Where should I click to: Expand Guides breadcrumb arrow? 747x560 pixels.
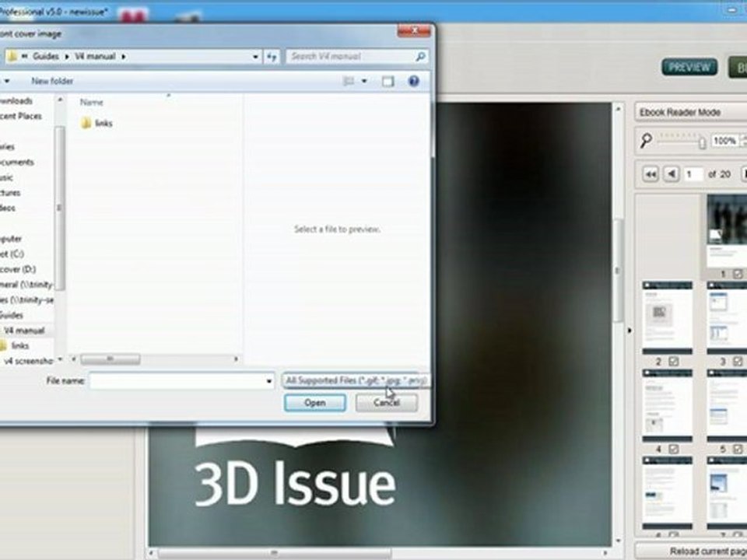pyautogui.click(x=67, y=57)
